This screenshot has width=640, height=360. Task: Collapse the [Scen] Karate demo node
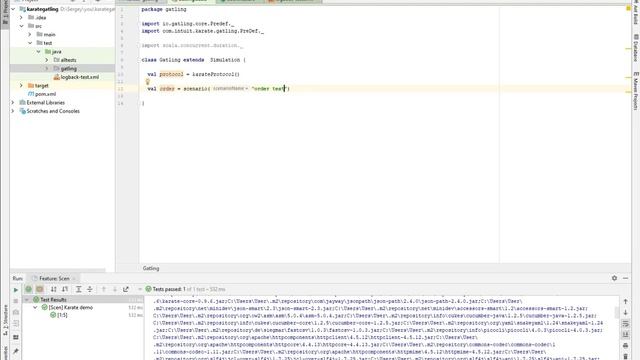[36, 307]
